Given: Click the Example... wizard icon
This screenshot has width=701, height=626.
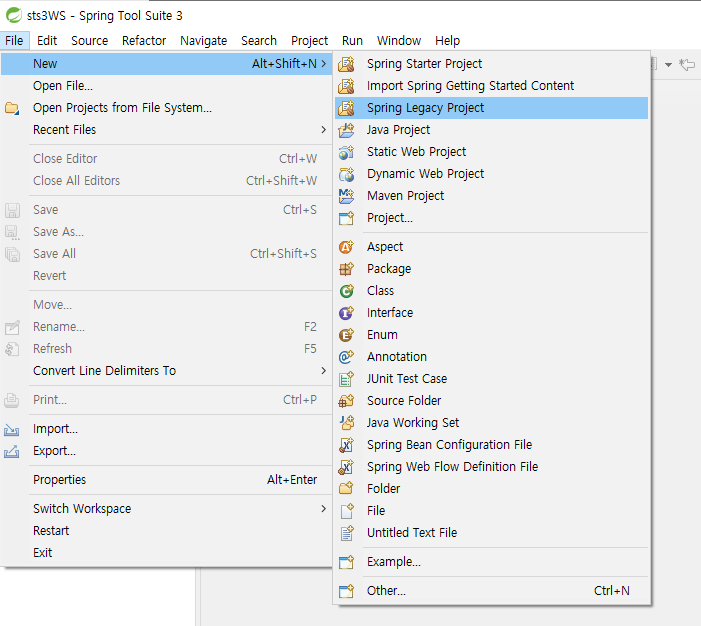Looking at the screenshot, I should pos(346,562).
